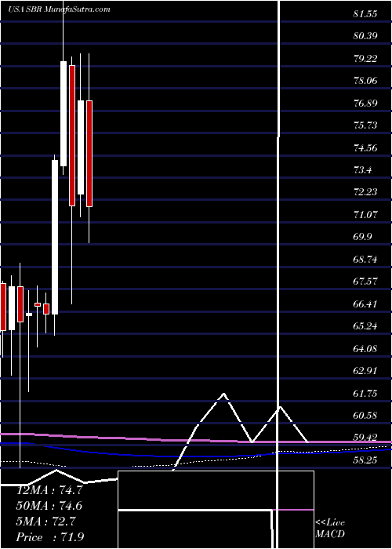Click the 12MA : 74.7 readout
Image resolution: width=392 pixels, height=549 pixels.
pyautogui.click(x=49, y=490)
